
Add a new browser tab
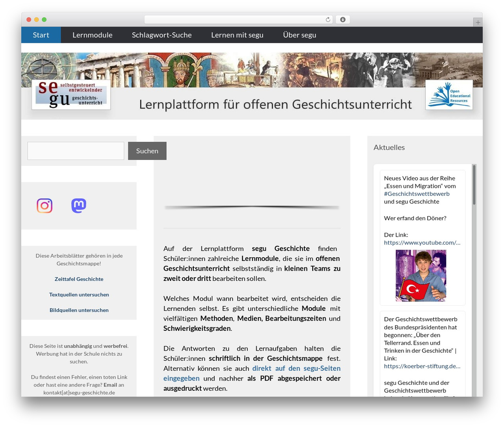tap(478, 22)
